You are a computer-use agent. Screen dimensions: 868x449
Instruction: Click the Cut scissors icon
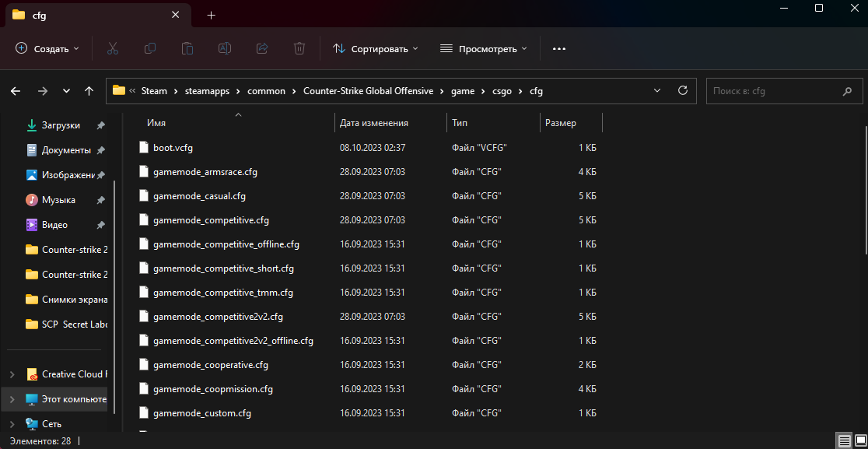pyautogui.click(x=112, y=48)
